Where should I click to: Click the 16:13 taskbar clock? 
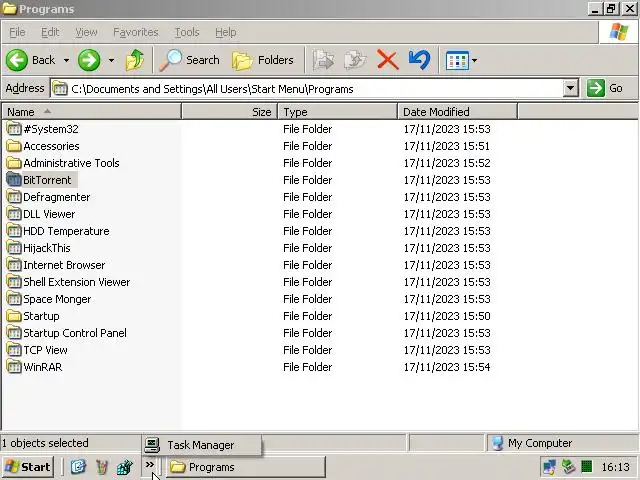point(616,467)
